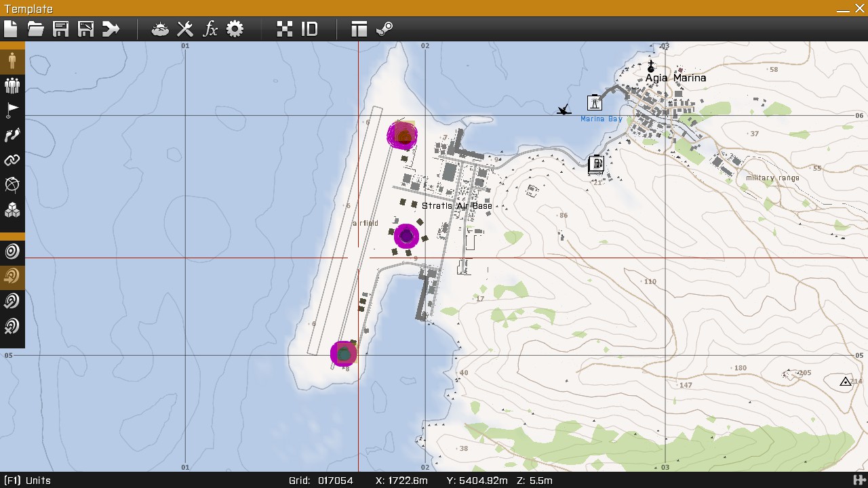This screenshot has width=868, height=488.
Task: Click the Y: 5404.92m coordinate readout
Action: click(477, 481)
